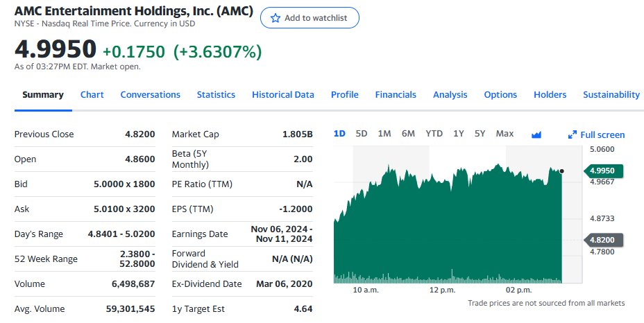The width and height of the screenshot is (644, 323).
Task: Go to the Statistics tab
Action: coord(216,95)
